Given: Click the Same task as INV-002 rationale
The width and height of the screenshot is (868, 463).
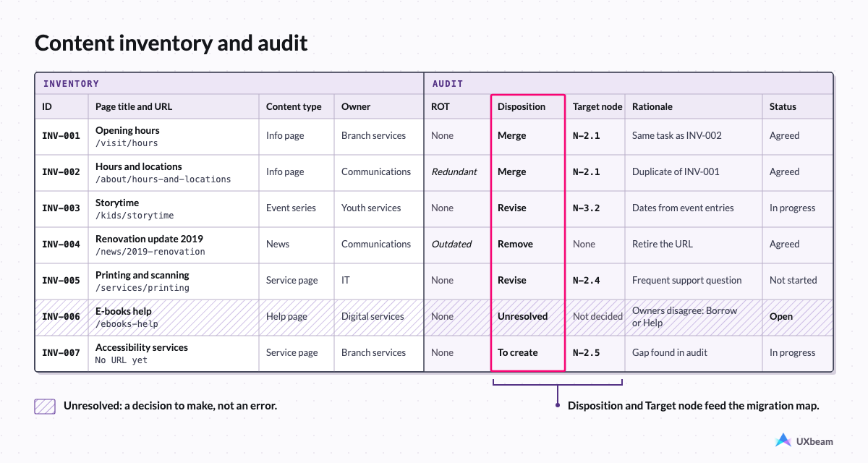Looking at the screenshot, I should (677, 136).
